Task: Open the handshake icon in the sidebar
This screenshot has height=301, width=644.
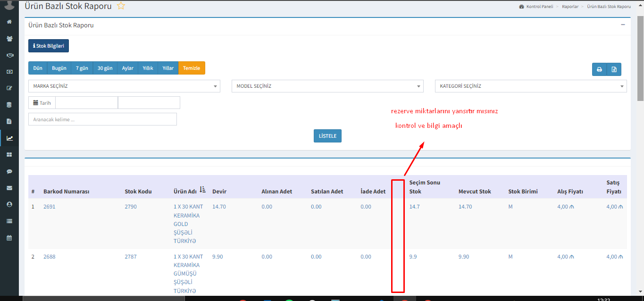Action: tap(9, 55)
